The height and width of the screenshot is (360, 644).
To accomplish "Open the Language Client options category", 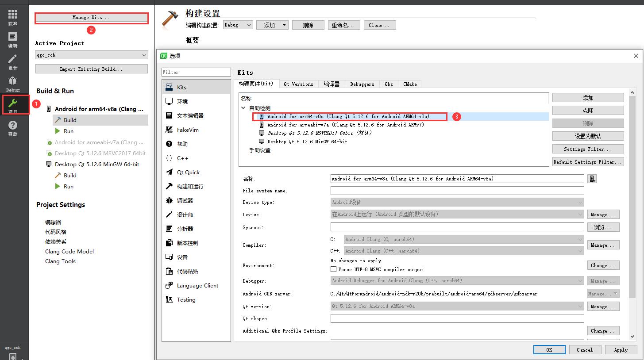I will pyautogui.click(x=196, y=285).
